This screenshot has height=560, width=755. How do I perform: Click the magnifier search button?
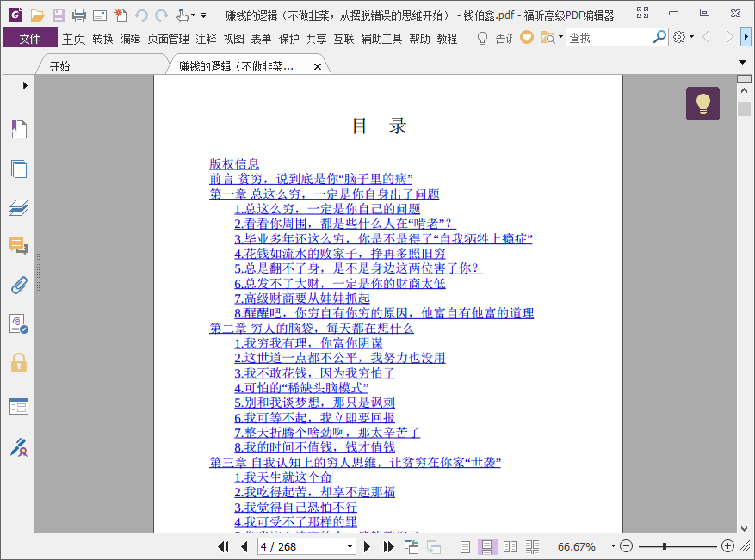pyautogui.click(x=659, y=37)
